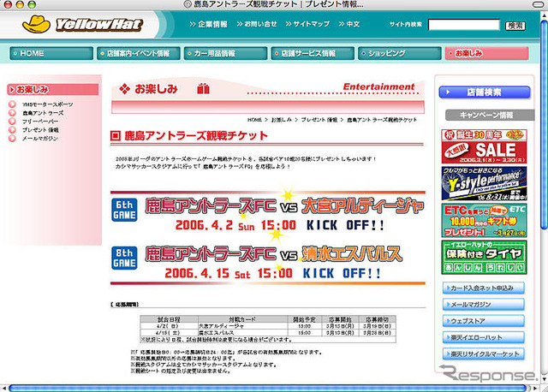
Task: Open the 誕生30周年 SALE banner
Action: point(484,146)
